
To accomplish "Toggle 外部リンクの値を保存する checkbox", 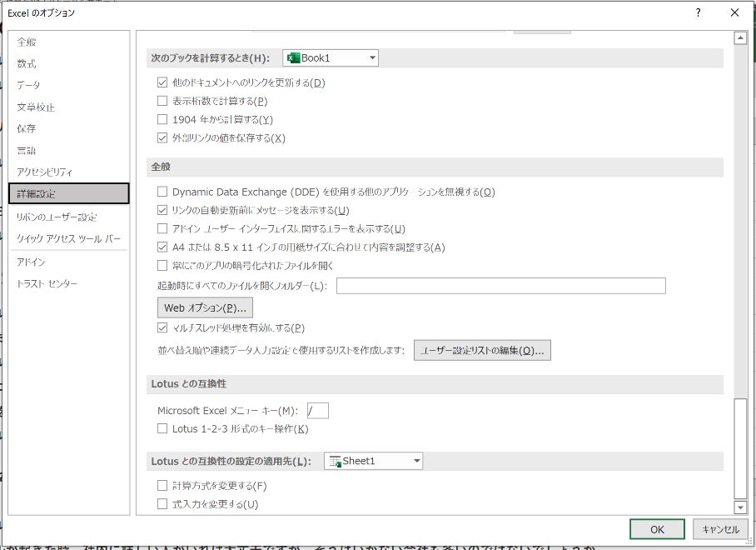I will [162, 138].
